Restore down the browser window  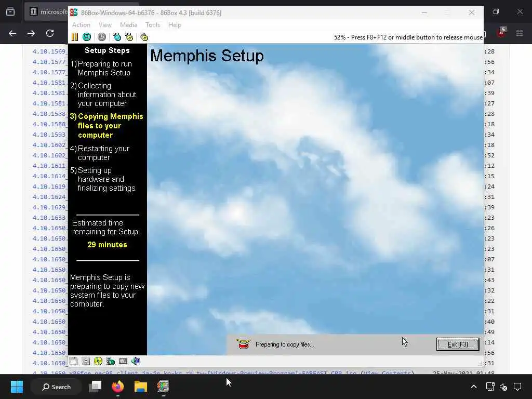[x=496, y=12]
